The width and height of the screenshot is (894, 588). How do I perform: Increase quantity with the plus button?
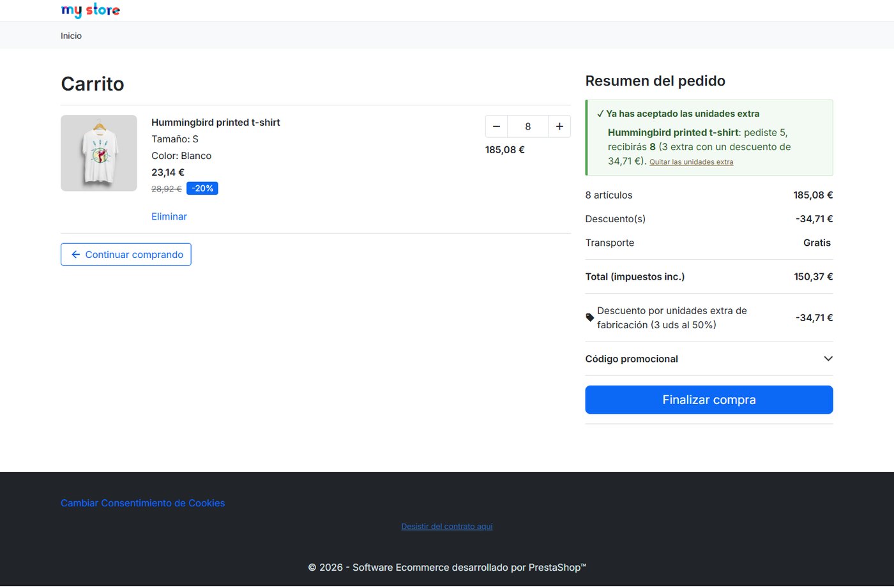click(559, 126)
